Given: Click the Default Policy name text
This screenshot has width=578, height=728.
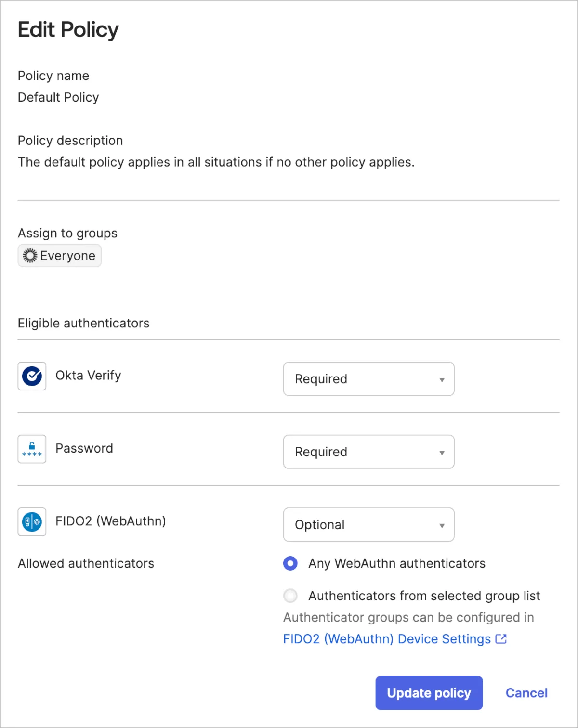Looking at the screenshot, I should click(x=58, y=97).
